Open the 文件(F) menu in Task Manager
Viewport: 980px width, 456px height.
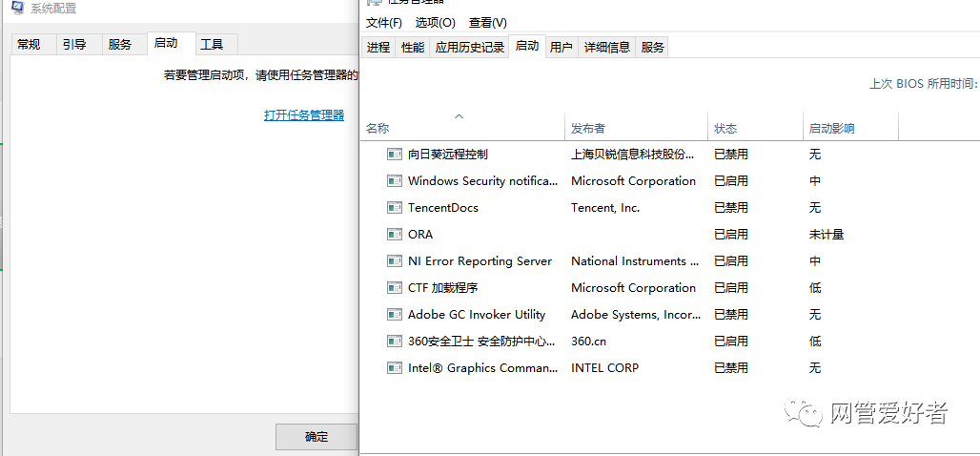(384, 23)
